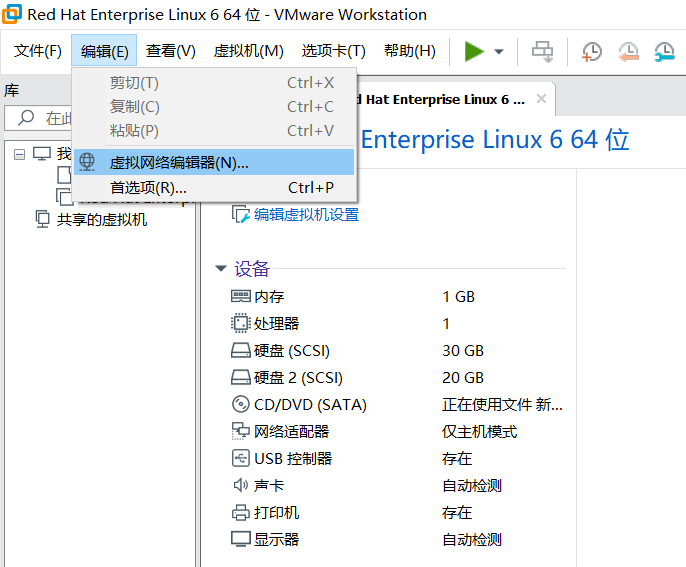Click the 1 GB memory value

pyautogui.click(x=458, y=297)
